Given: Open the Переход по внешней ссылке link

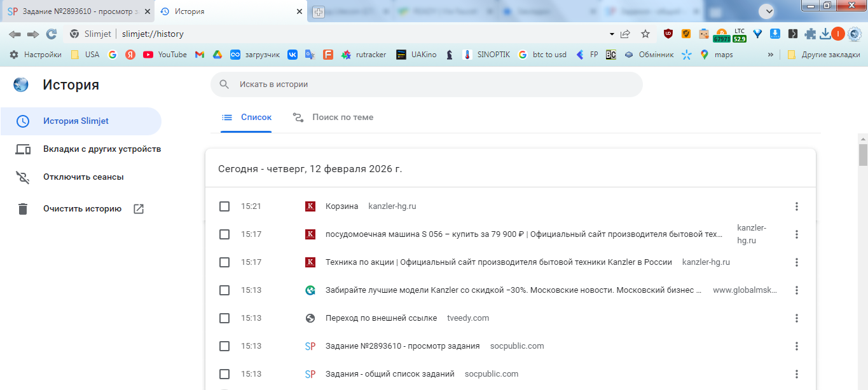Looking at the screenshot, I should (x=381, y=318).
